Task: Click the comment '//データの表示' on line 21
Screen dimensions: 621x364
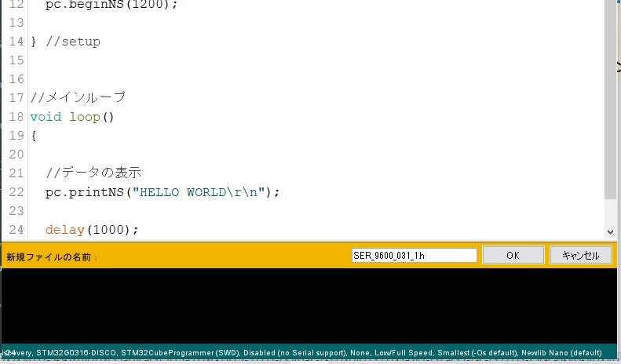Action: click(93, 173)
